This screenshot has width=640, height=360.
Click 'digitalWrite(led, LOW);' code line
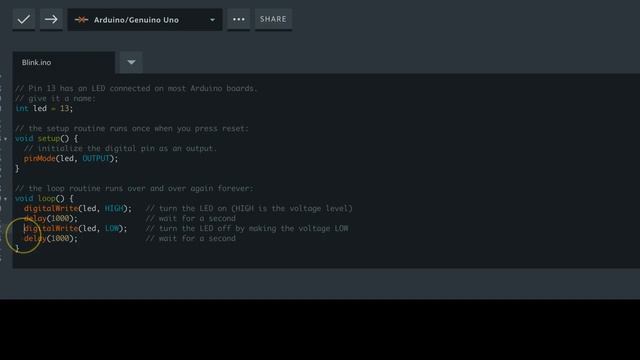(x=76, y=229)
